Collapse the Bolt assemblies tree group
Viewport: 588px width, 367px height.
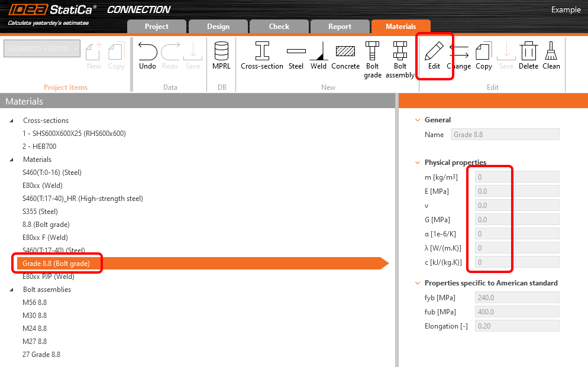(12, 290)
